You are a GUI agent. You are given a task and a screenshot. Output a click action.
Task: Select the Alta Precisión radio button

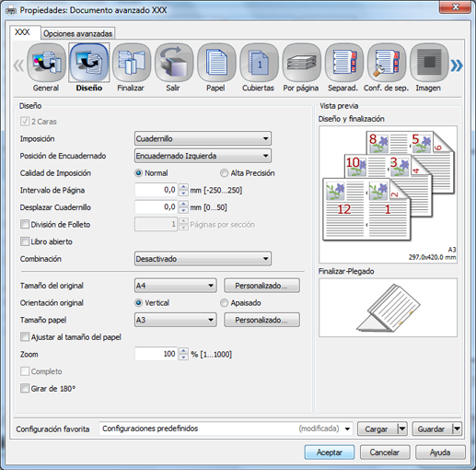[x=224, y=173]
